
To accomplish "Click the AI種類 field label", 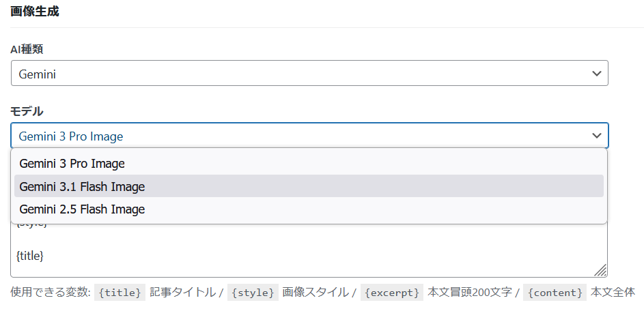I will point(28,49).
